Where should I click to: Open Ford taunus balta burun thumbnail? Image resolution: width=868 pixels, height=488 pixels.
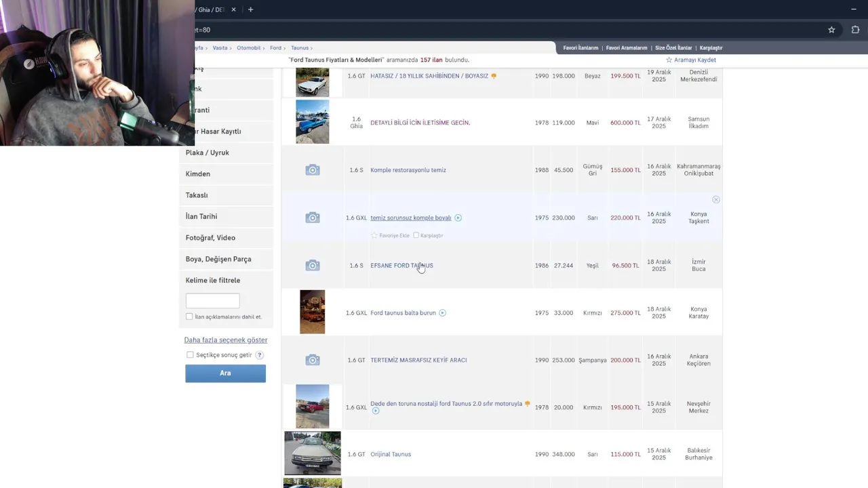click(x=313, y=312)
